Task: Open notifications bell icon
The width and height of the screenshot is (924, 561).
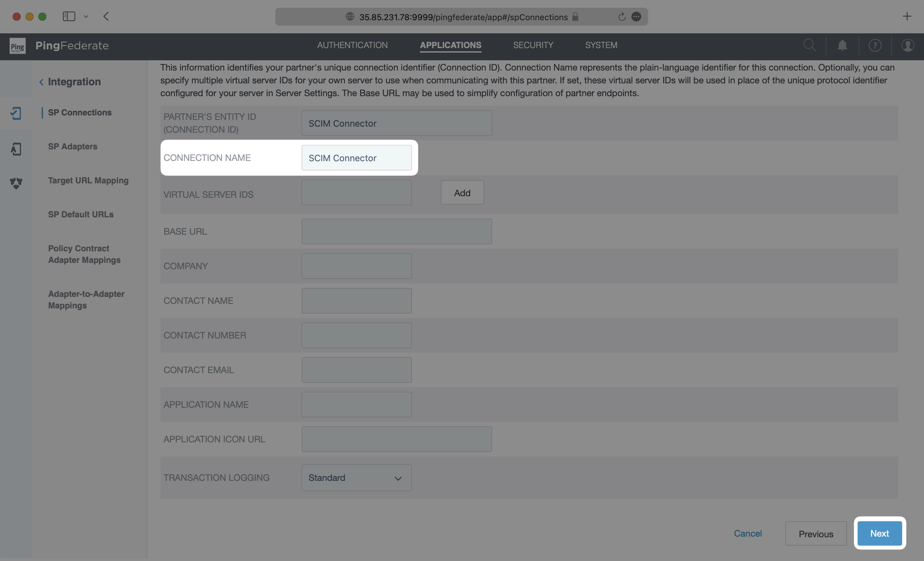Action: [x=842, y=45]
